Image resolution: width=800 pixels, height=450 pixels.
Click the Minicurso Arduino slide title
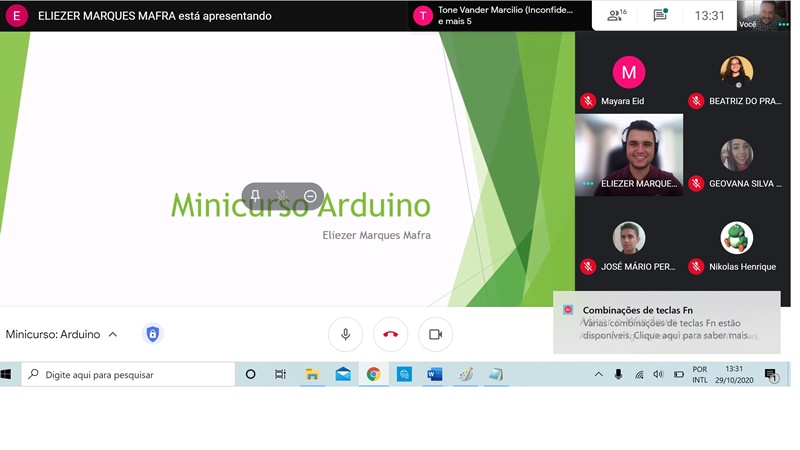[301, 205]
